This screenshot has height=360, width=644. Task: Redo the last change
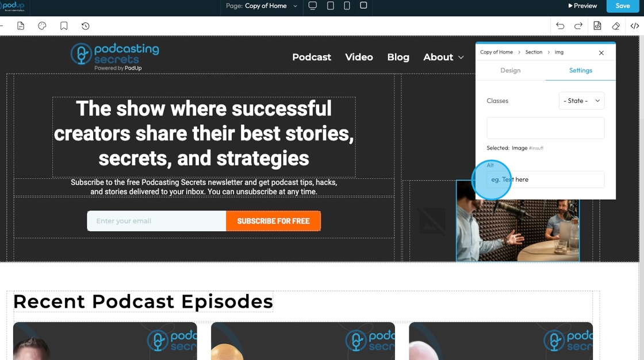coord(578,26)
